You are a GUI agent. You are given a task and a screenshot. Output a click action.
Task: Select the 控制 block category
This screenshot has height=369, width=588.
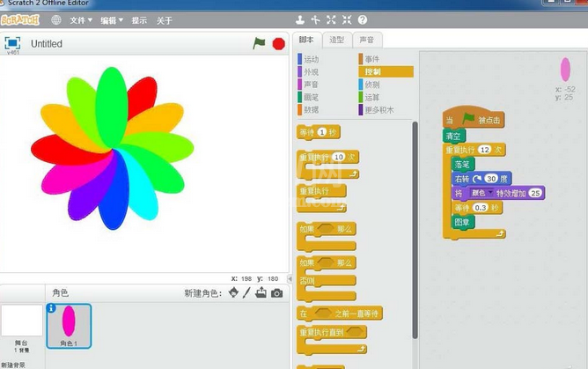386,71
